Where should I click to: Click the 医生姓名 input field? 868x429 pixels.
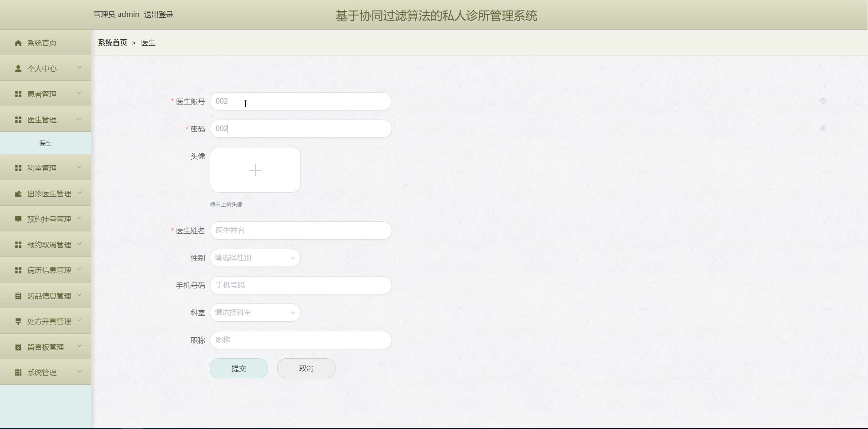tap(301, 230)
